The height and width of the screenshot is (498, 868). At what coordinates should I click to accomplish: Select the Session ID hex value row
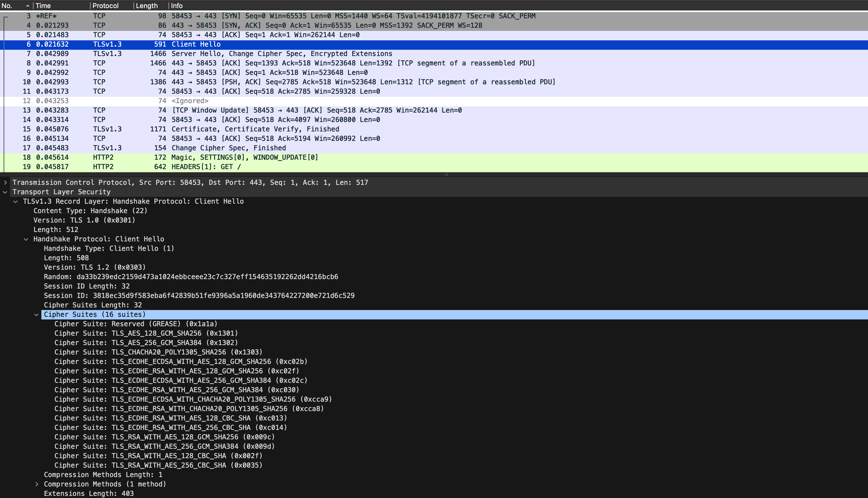click(199, 296)
